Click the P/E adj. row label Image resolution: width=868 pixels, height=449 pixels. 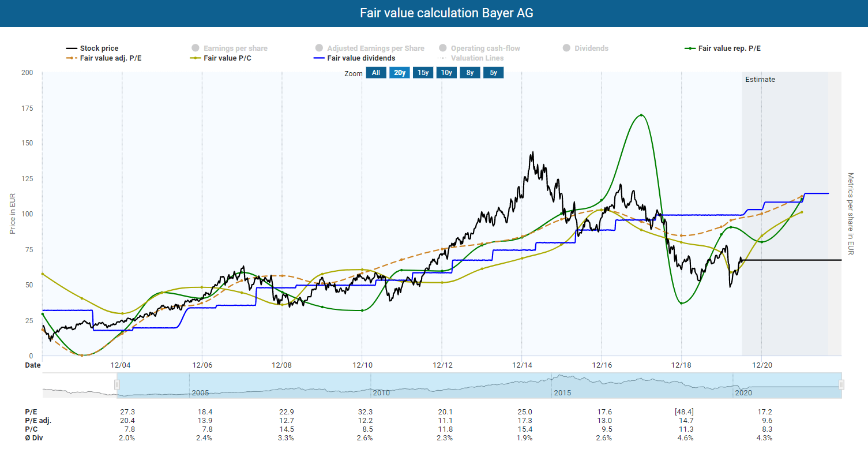38,421
